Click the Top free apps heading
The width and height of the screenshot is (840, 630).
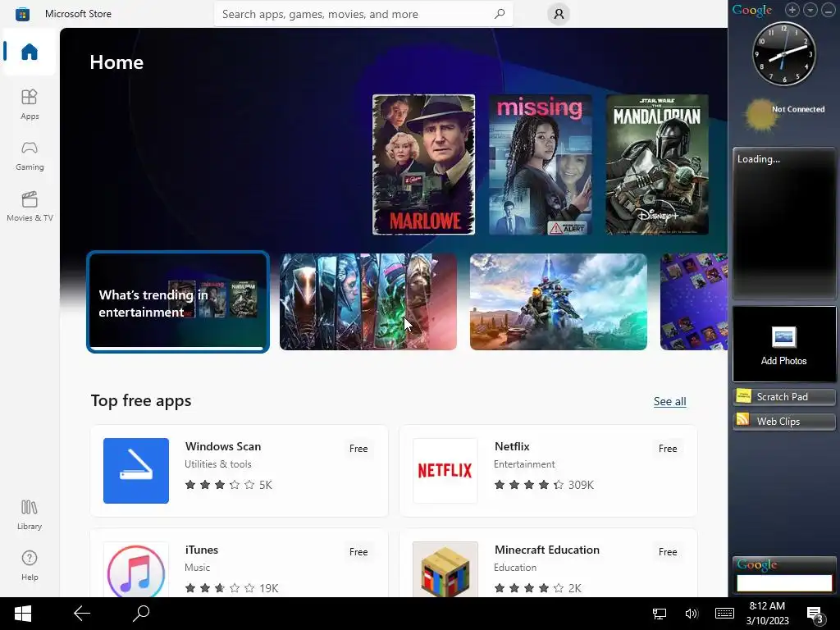[141, 400]
